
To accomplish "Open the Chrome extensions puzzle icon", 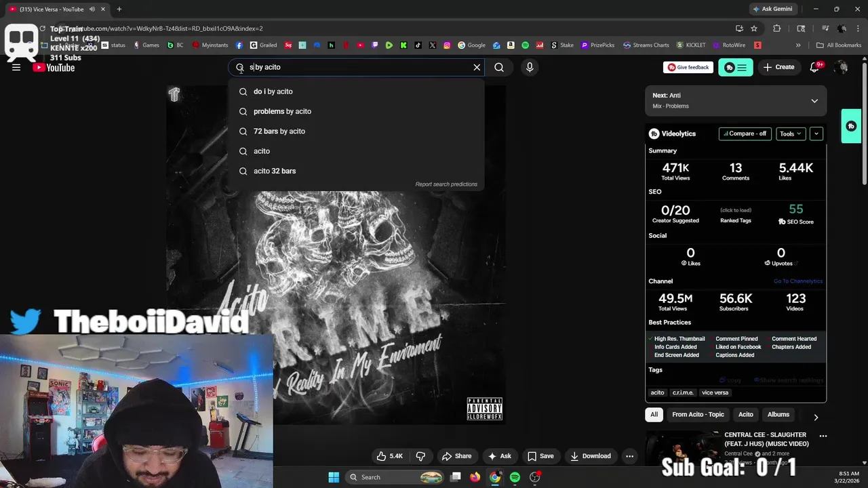I will (x=777, y=28).
